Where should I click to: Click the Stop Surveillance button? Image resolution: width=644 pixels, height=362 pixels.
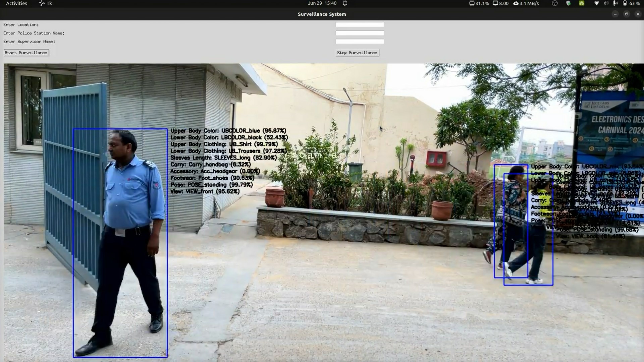tap(357, 53)
